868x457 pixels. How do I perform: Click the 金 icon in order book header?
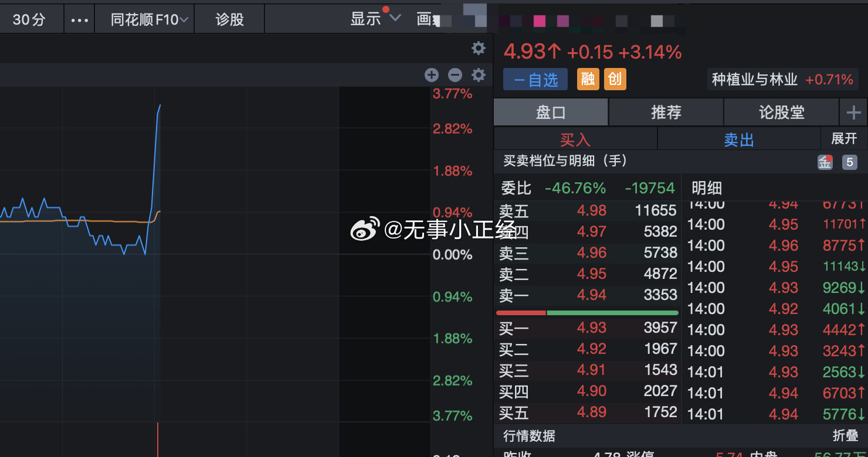click(x=825, y=162)
